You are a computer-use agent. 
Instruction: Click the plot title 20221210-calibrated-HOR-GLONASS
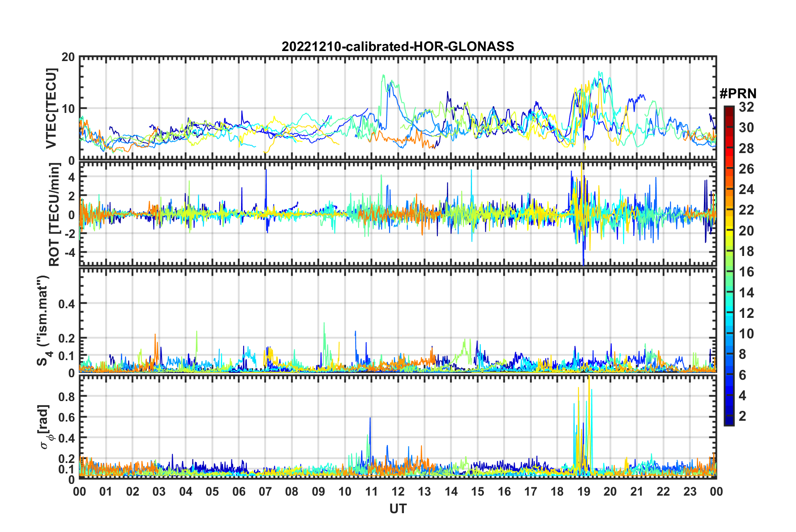pyautogui.click(x=398, y=46)
